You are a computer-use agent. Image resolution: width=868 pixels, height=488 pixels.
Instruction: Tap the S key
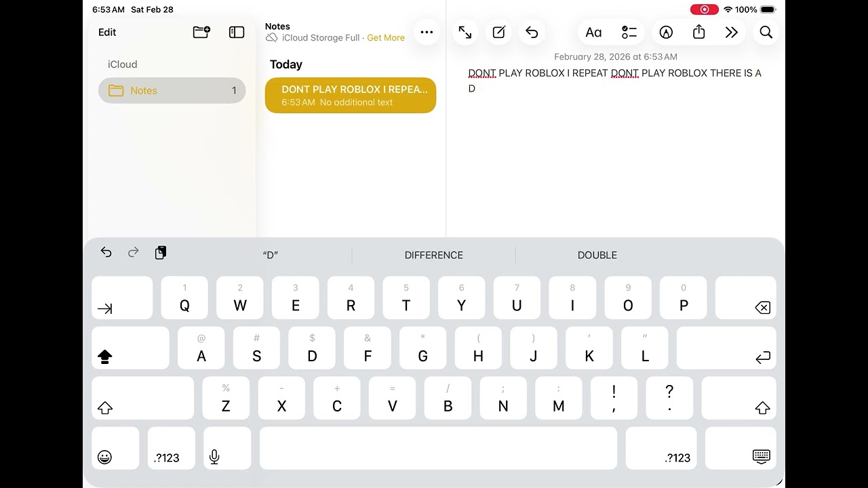(257, 348)
